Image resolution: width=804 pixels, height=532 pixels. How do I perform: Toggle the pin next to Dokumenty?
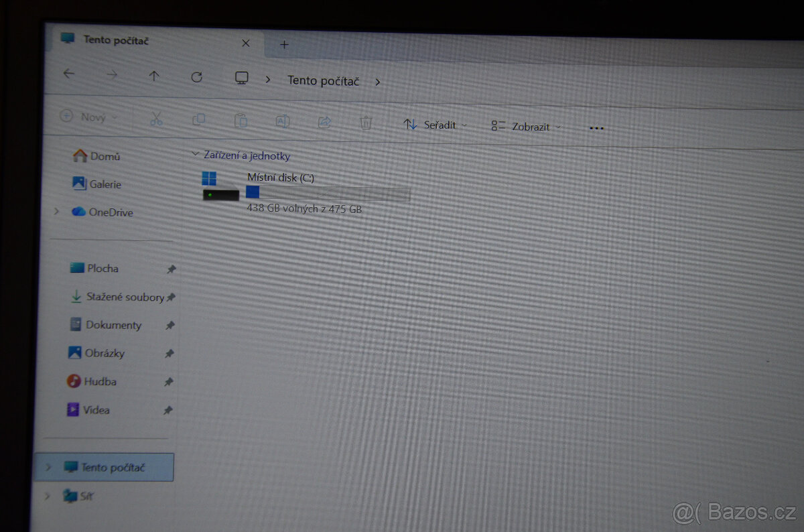(170, 325)
